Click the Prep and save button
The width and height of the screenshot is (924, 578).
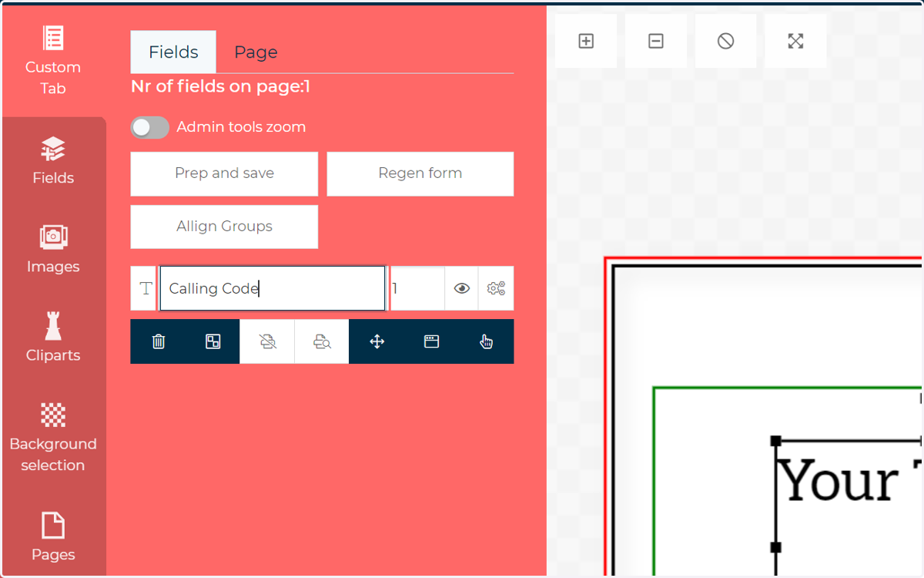click(x=224, y=173)
